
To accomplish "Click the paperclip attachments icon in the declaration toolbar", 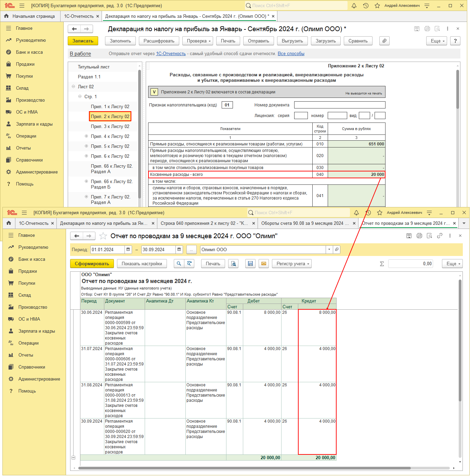I will pyautogui.click(x=384, y=41).
